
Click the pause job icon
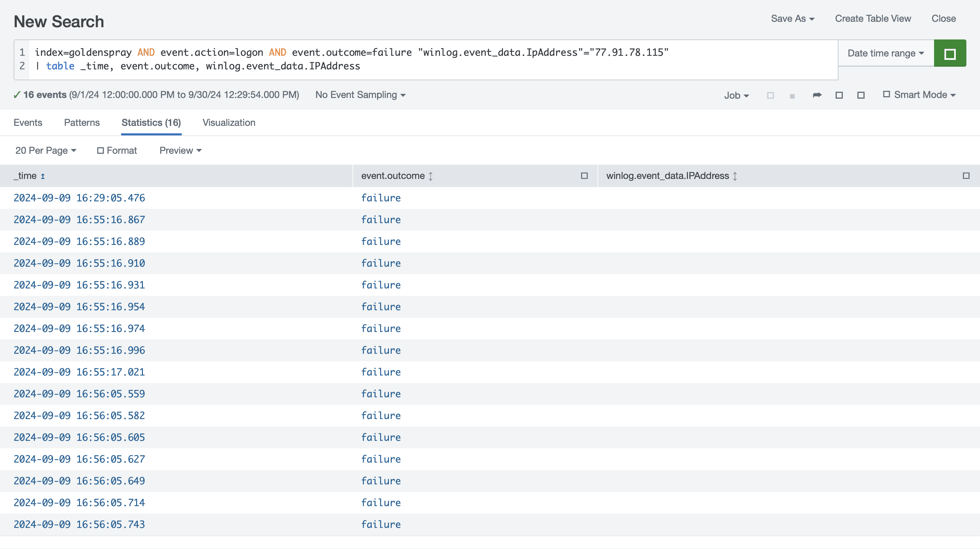pyautogui.click(x=770, y=96)
